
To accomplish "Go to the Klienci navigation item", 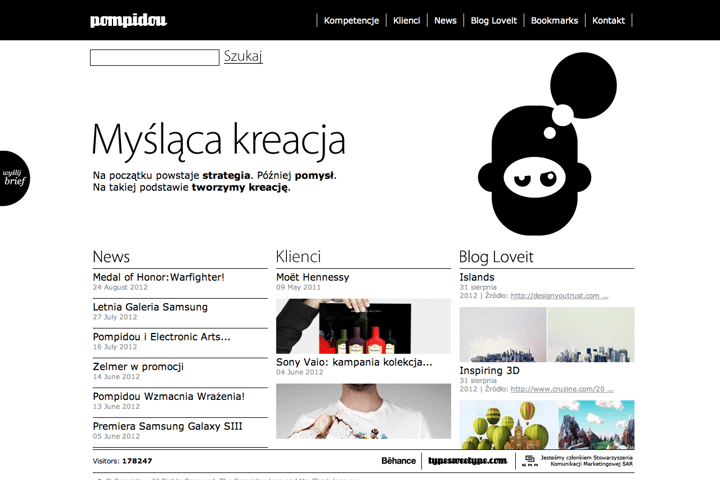I will pyautogui.click(x=406, y=21).
